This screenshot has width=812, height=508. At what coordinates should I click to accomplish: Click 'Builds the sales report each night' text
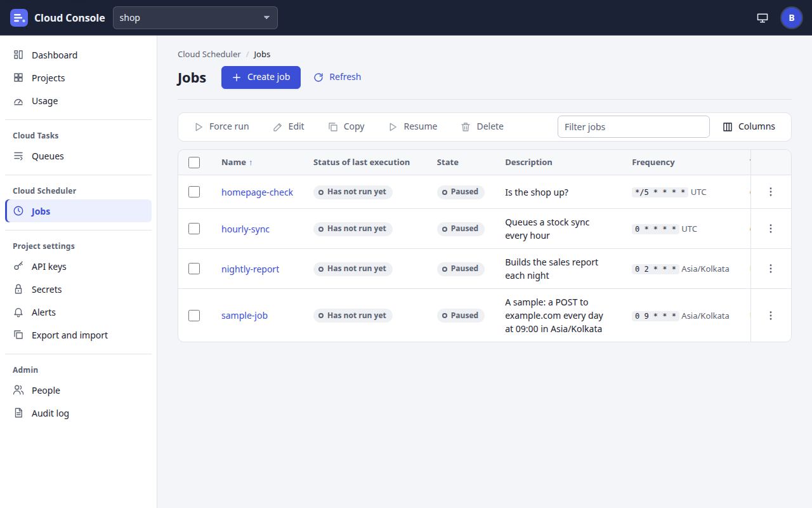coord(552,269)
